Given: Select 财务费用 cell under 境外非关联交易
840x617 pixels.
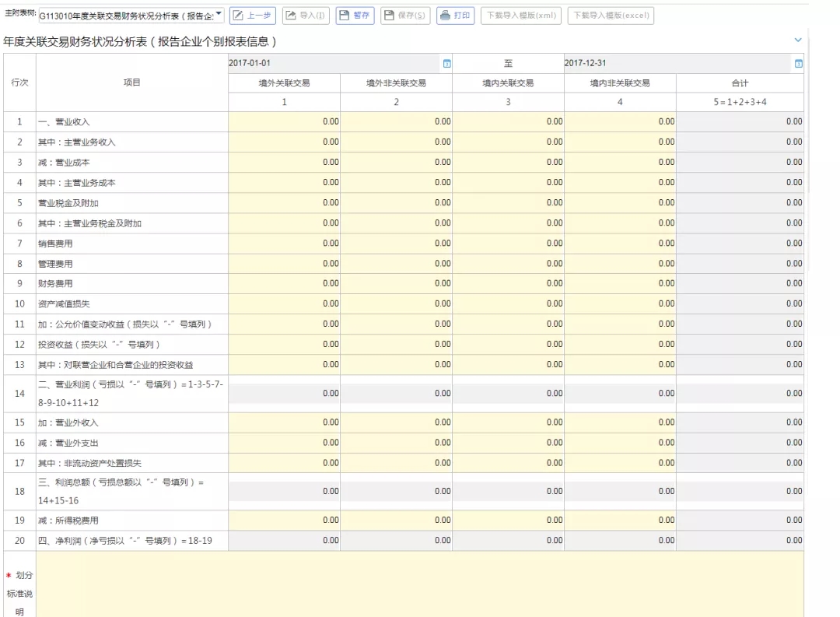Looking at the screenshot, I should pos(396,284).
